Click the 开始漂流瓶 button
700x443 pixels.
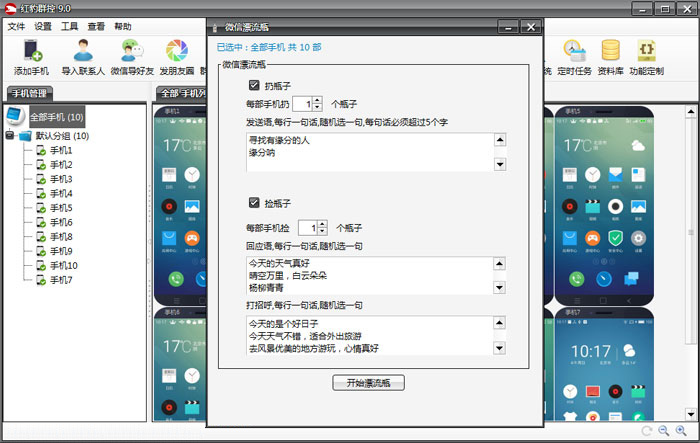pyautogui.click(x=368, y=383)
